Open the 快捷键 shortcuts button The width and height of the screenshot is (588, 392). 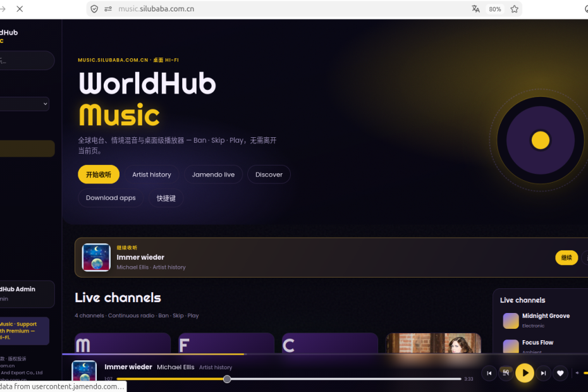coord(166,198)
